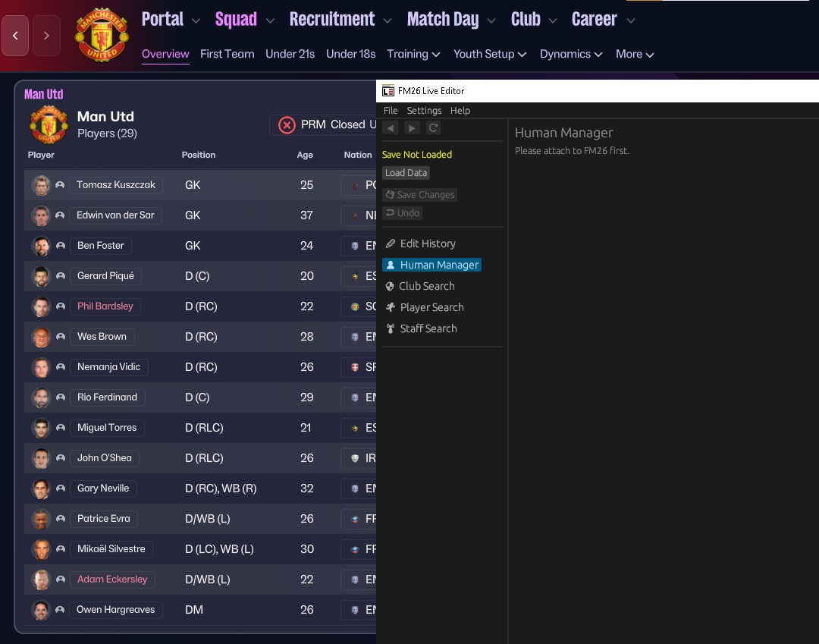Open Player Search in the sidebar
This screenshot has width=819, height=644.
(431, 307)
